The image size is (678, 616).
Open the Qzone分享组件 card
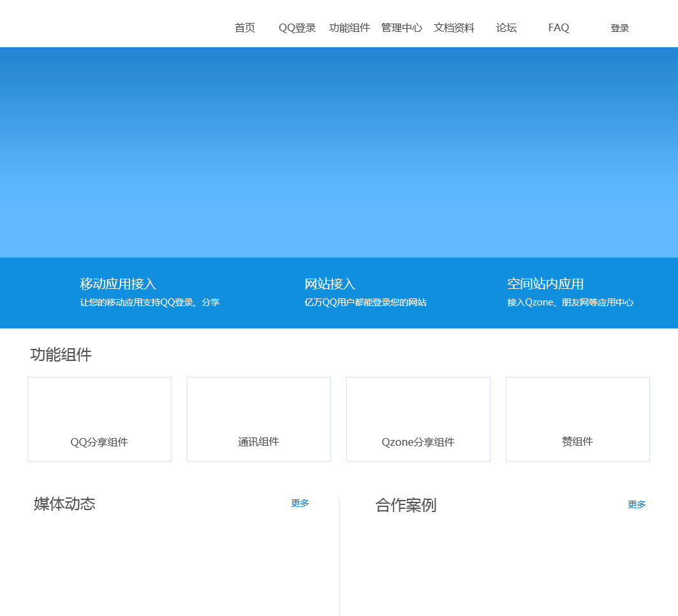pos(418,420)
